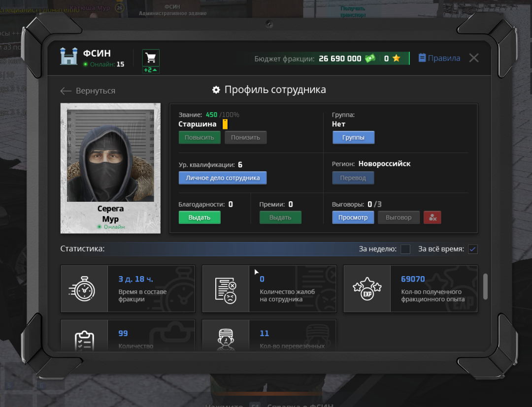
Task: Click the red dismiss employee icon button
Action: pyautogui.click(x=432, y=218)
